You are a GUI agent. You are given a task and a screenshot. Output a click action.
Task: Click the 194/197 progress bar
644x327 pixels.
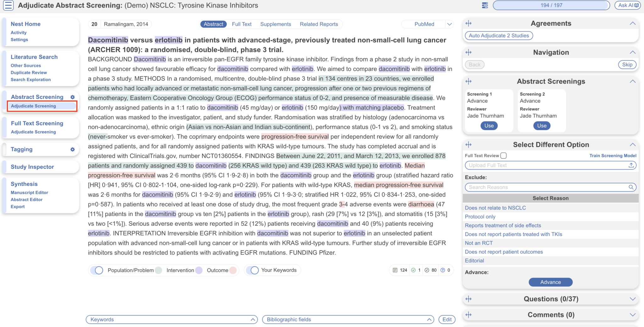click(x=551, y=5)
